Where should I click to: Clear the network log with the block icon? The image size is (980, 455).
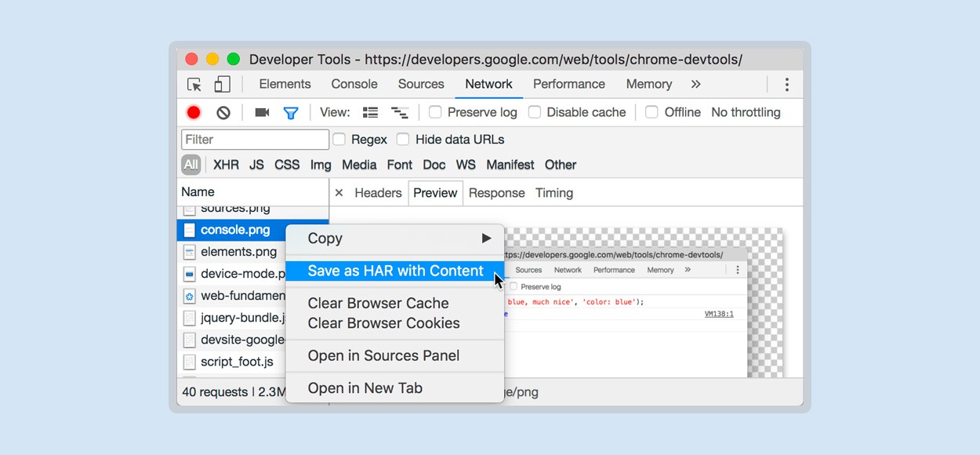pos(223,112)
